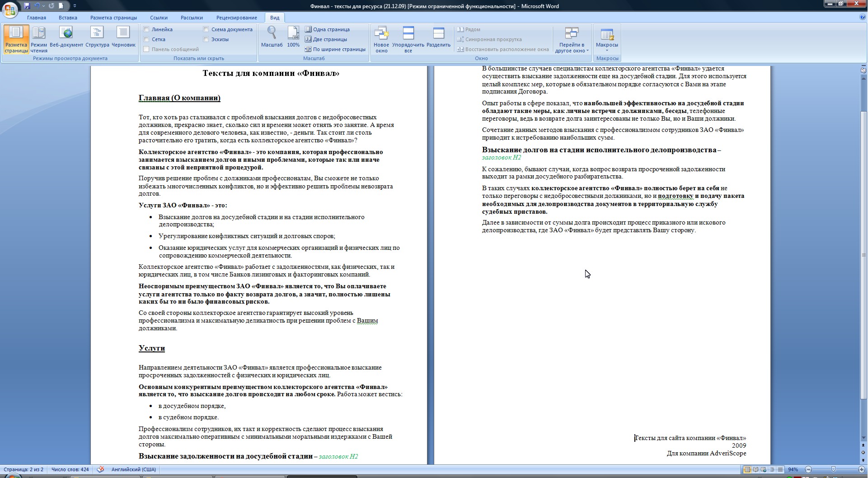Arrange all windows (Упорядочить все)
Viewport: 868px width, 478px height.
408,39
